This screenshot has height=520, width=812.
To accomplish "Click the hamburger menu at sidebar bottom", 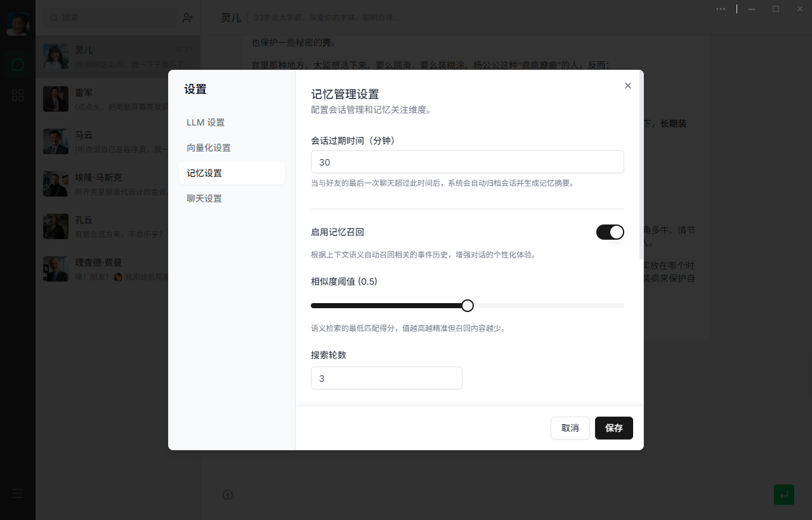I will tap(17, 493).
